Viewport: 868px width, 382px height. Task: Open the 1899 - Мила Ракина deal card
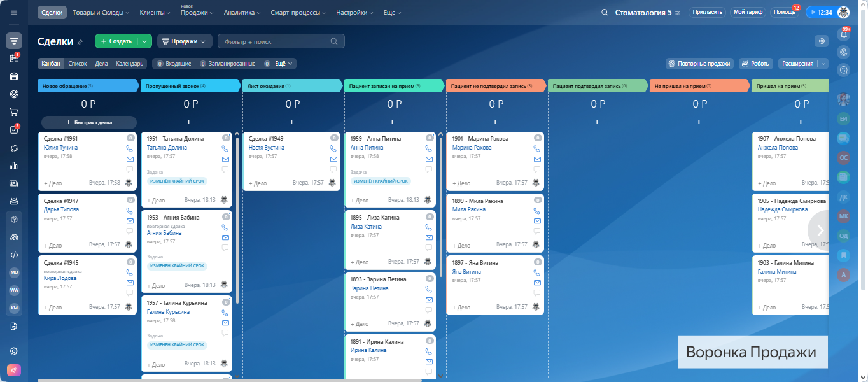coord(495,223)
